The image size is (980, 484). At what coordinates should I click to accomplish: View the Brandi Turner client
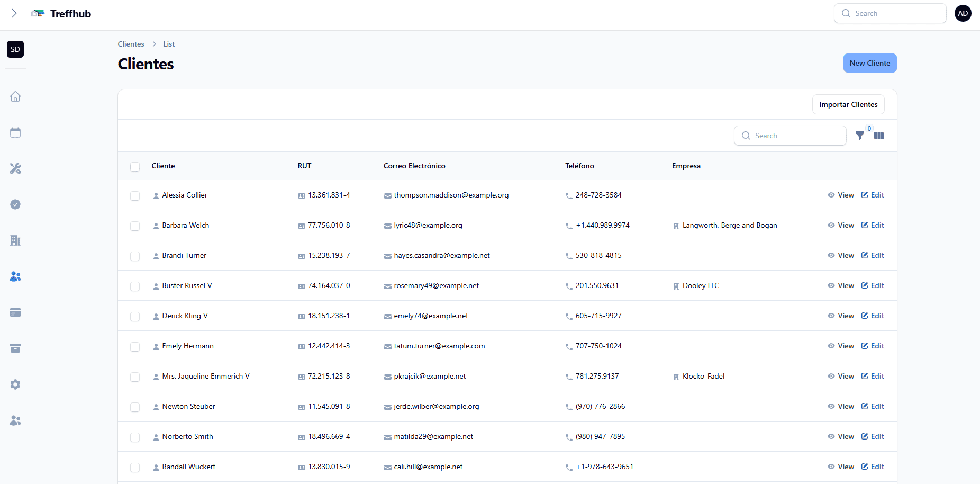coord(841,255)
